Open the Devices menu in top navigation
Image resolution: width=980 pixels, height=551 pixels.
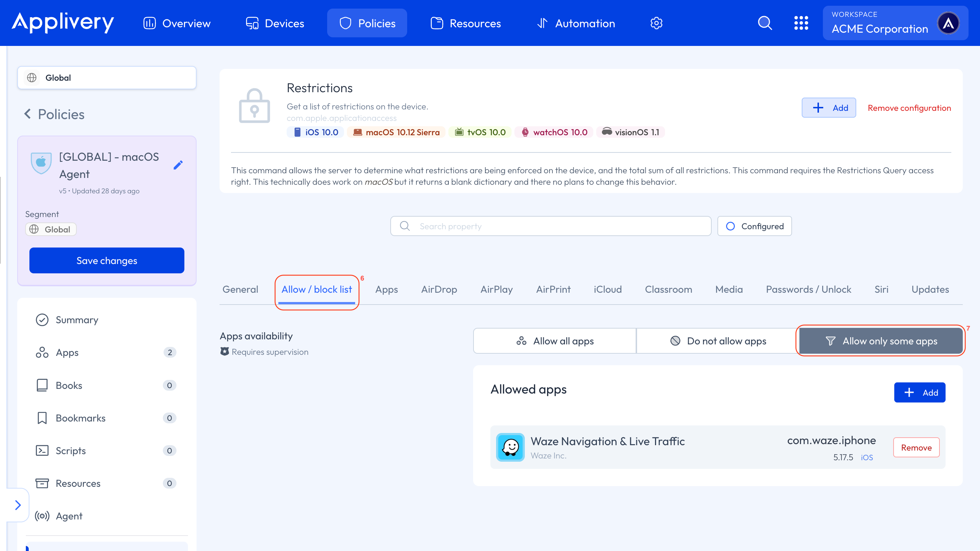coord(275,23)
